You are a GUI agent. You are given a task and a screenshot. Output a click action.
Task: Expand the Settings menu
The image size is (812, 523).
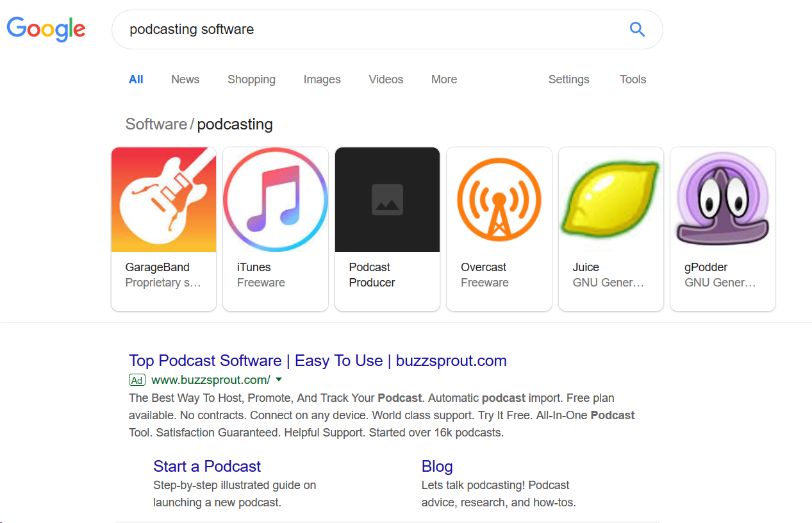point(568,79)
